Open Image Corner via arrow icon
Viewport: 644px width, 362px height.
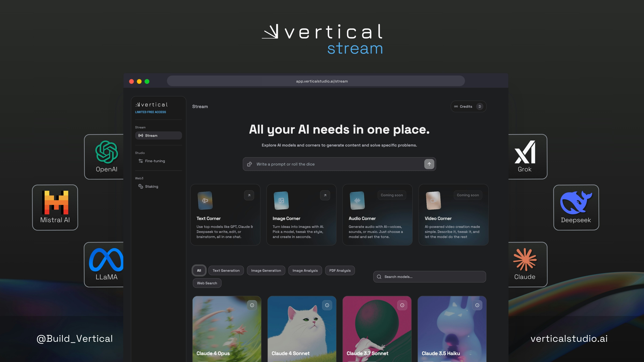[x=325, y=195]
